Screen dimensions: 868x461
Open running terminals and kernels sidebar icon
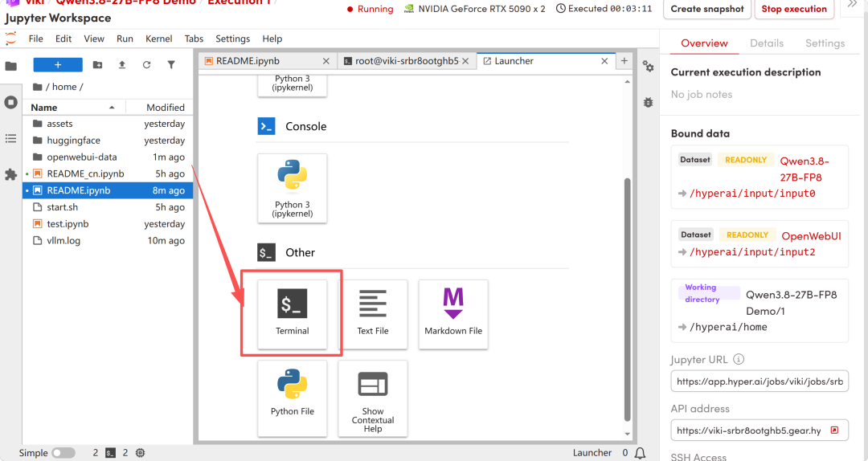(10, 102)
